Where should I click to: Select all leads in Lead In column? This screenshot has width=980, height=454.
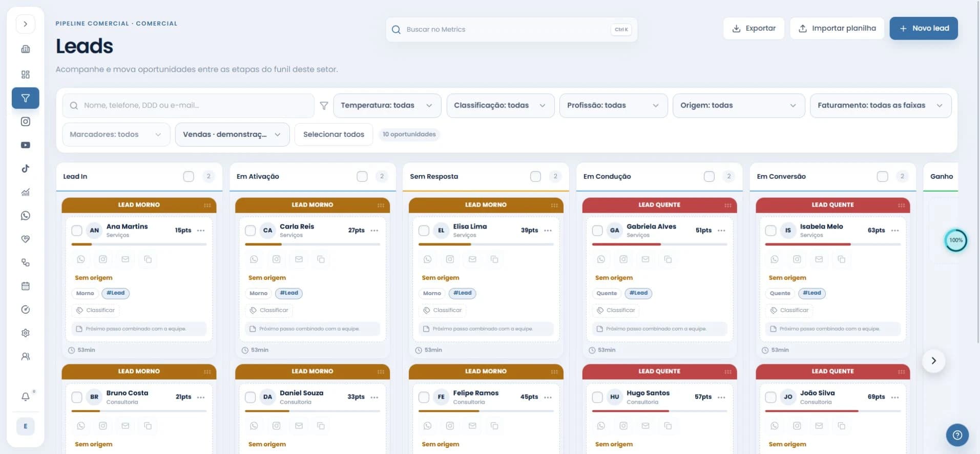tap(189, 176)
